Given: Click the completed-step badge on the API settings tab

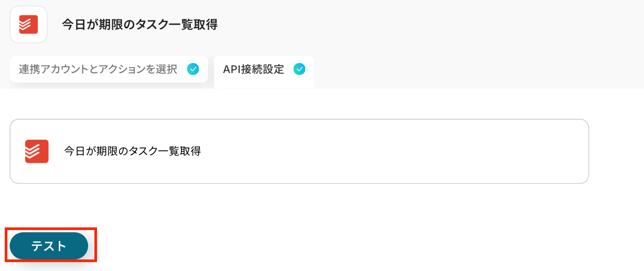Looking at the screenshot, I should coord(299,69).
